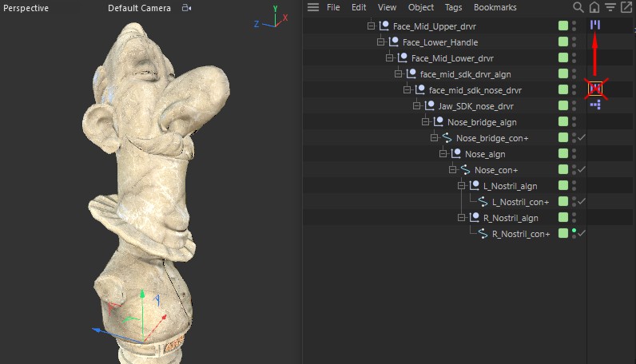636x364 pixels.
Task: Select the crossed-out tag on face_mid_sdk_nose_drvr
Action: [595, 89]
